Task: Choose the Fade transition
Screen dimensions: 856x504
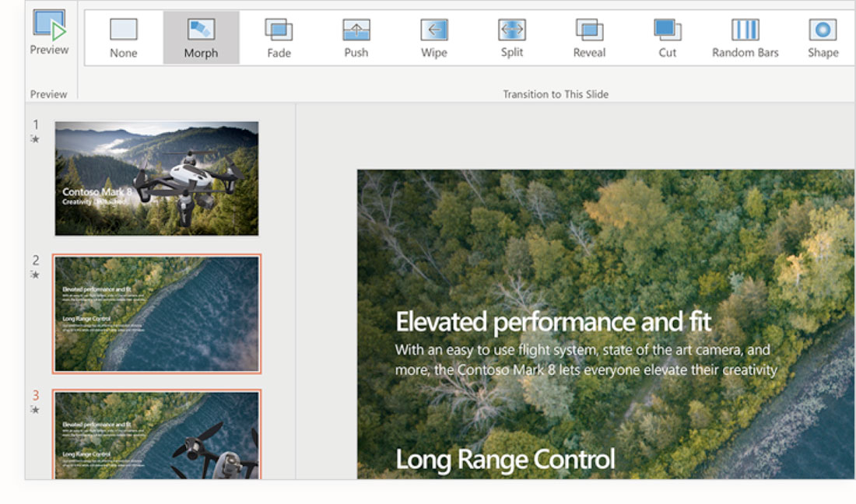Action: pos(279,37)
